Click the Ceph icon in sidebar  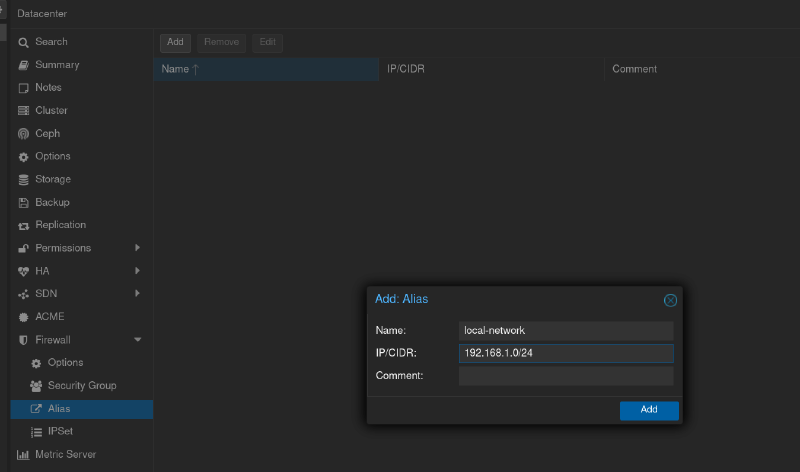pyautogui.click(x=24, y=134)
